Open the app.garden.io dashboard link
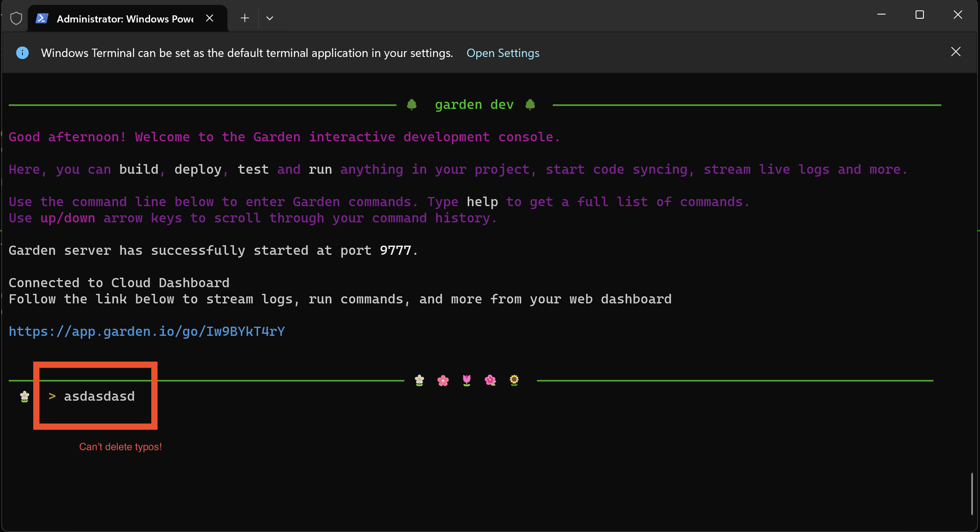Image resolution: width=980 pixels, height=532 pixels. (x=146, y=331)
